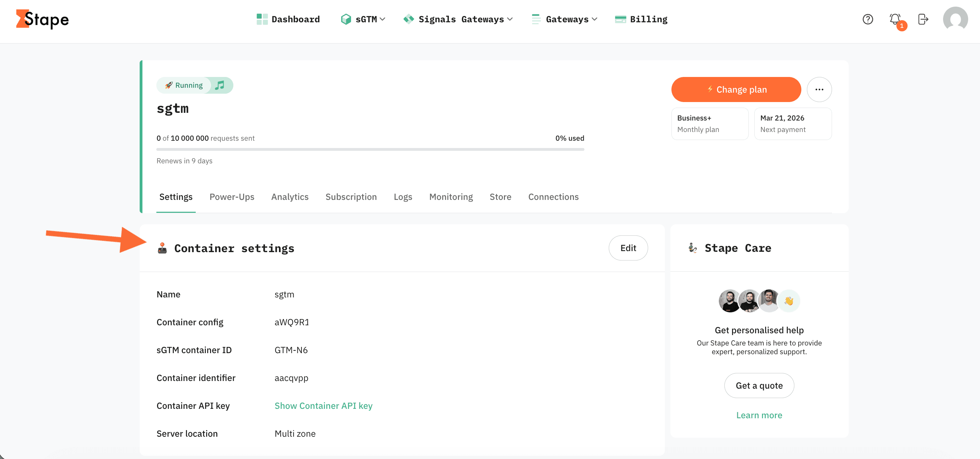Screen dimensions: 980x459
Task: Click the Stape logo
Action: tap(42, 19)
